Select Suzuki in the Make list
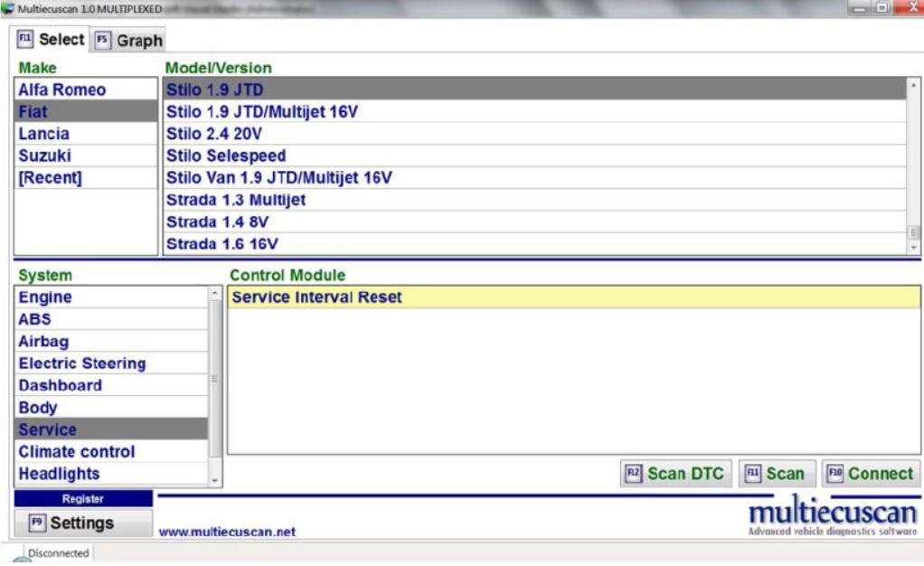924x566 pixels. click(86, 156)
